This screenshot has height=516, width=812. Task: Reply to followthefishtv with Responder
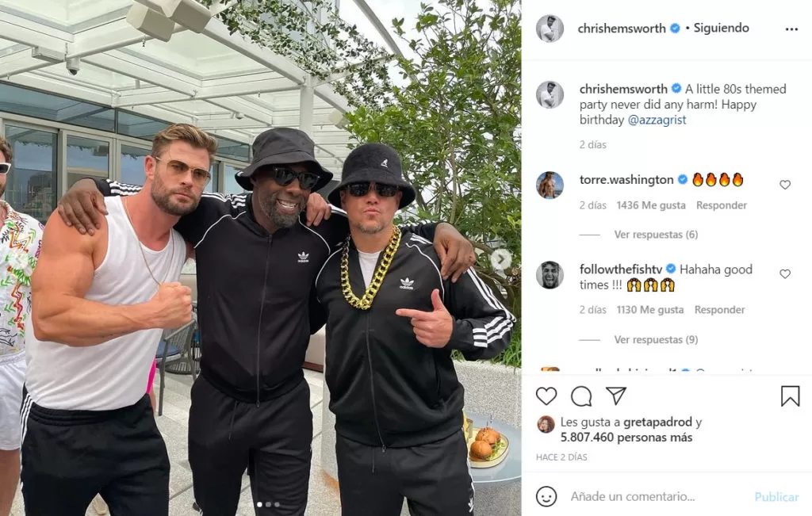click(719, 310)
